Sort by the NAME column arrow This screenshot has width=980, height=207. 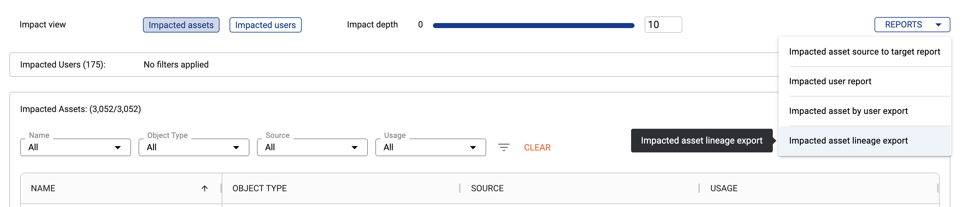pos(204,188)
